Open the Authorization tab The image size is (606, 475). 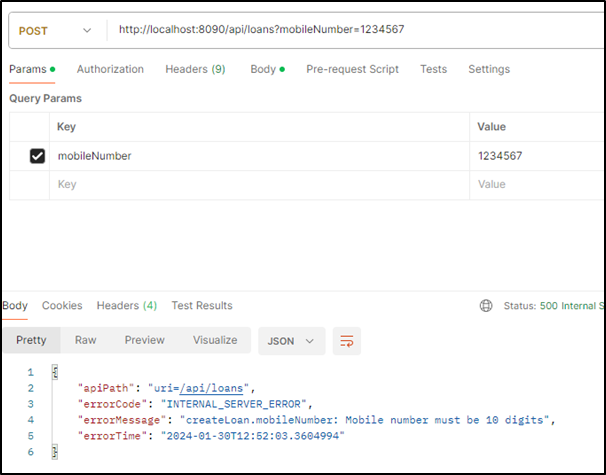coord(110,69)
